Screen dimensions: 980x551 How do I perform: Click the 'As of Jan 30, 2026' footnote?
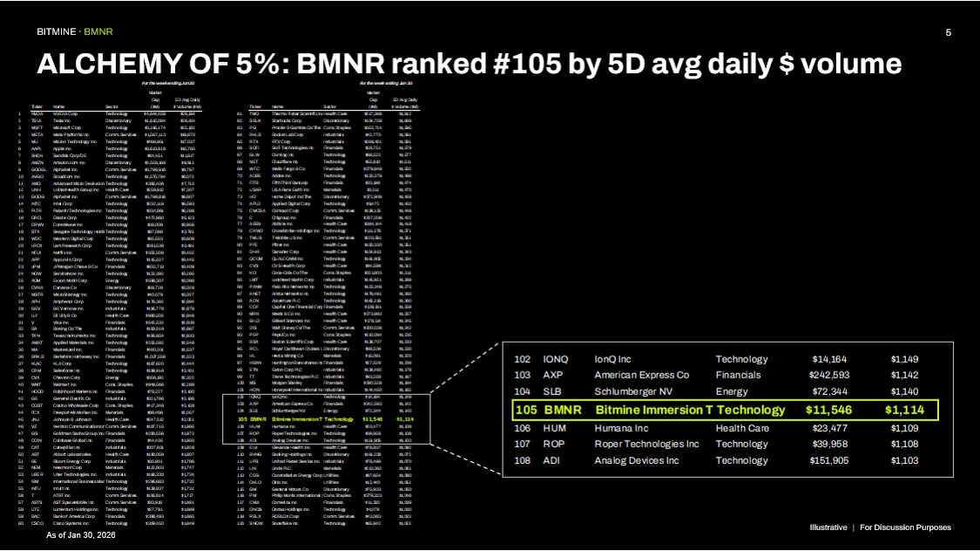(81, 534)
